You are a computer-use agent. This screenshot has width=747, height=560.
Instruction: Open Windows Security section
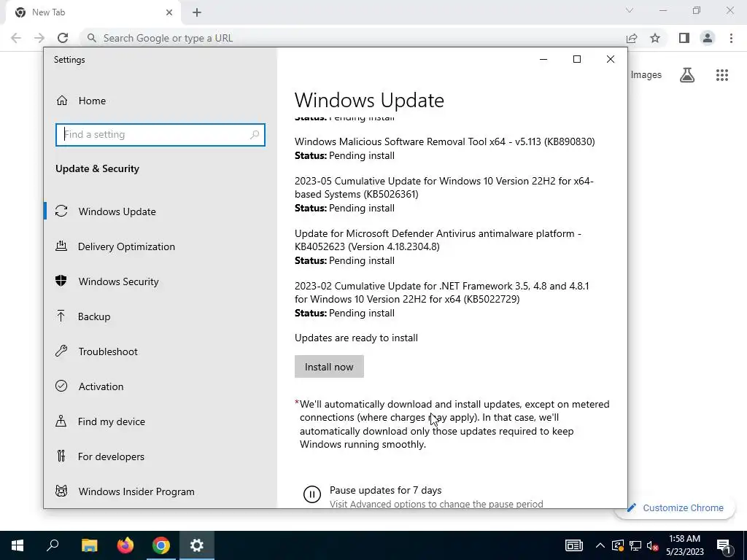(118, 281)
